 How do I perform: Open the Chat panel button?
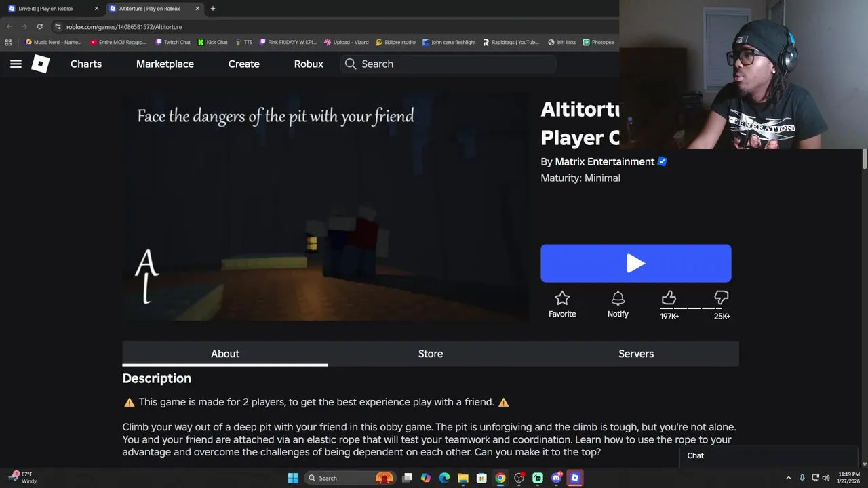coord(768,455)
